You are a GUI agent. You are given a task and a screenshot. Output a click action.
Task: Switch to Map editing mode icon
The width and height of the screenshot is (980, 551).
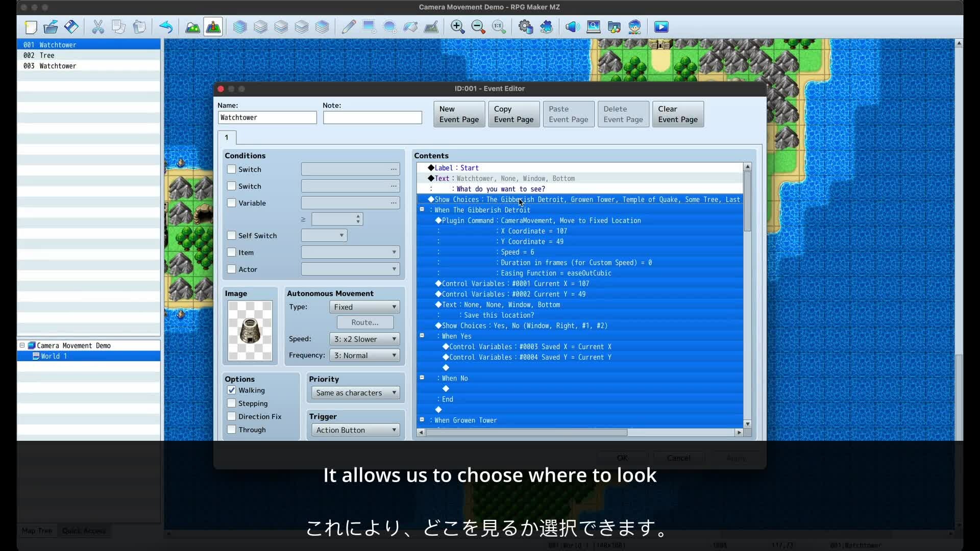click(x=192, y=27)
